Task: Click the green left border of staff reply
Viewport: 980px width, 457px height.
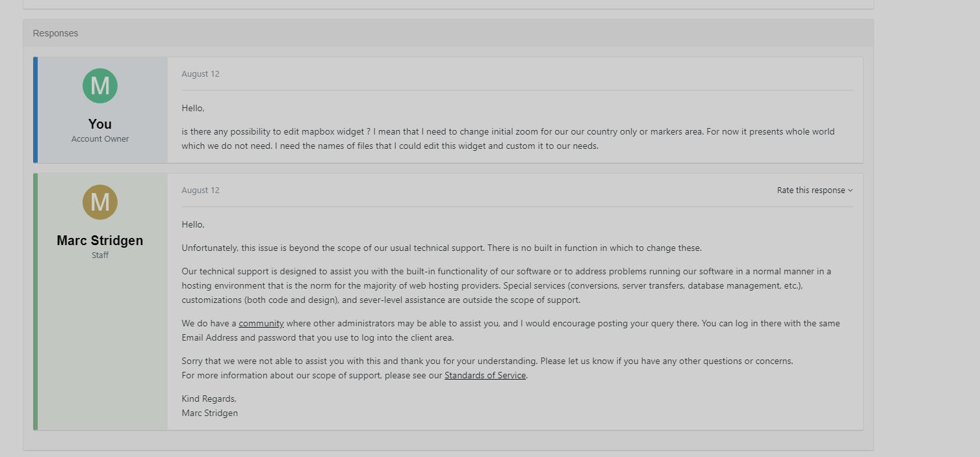Action: pos(36,302)
